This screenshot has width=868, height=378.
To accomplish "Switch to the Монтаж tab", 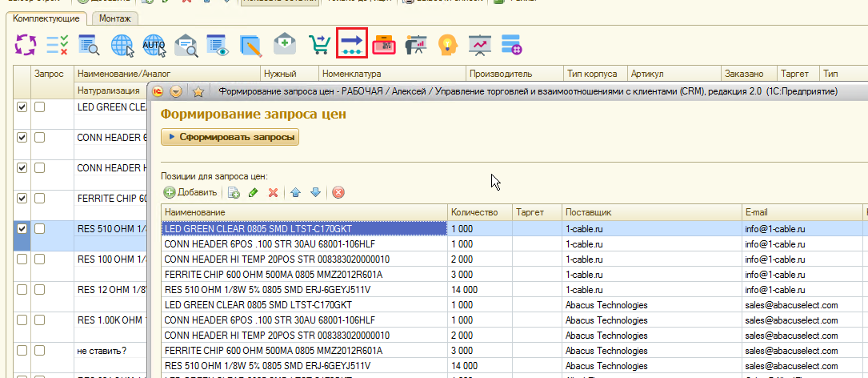I will 115,18.
